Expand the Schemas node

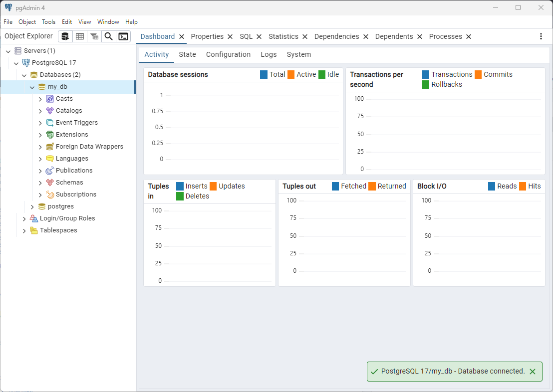pyautogui.click(x=40, y=183)
